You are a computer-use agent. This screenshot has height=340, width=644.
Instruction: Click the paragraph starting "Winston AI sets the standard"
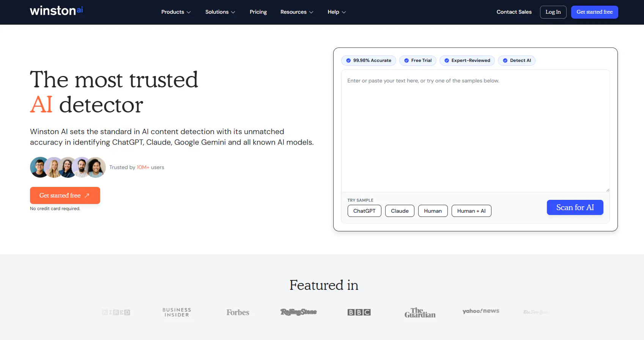click(172, 137)
